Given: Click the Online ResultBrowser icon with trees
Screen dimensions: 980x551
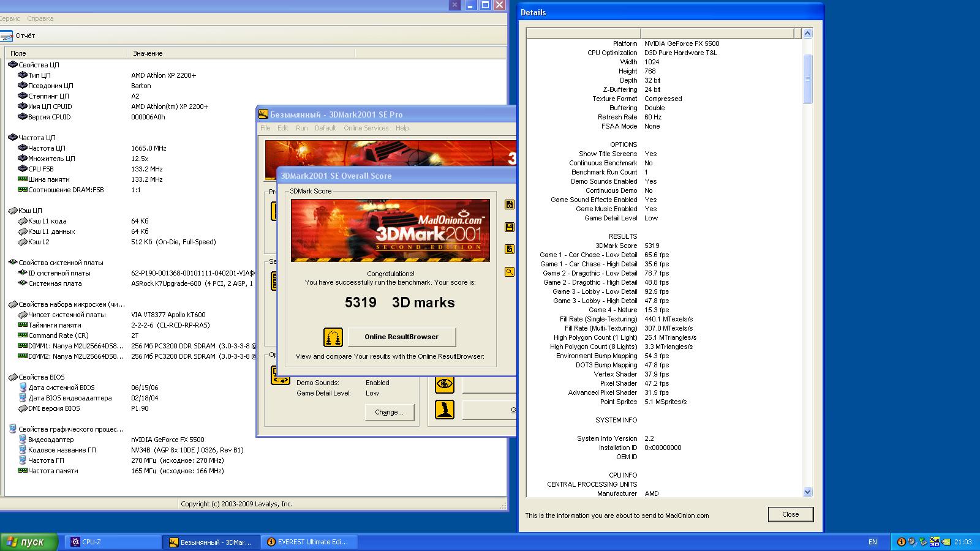Looking at the screenshot, I should click(x=333, y=337).
